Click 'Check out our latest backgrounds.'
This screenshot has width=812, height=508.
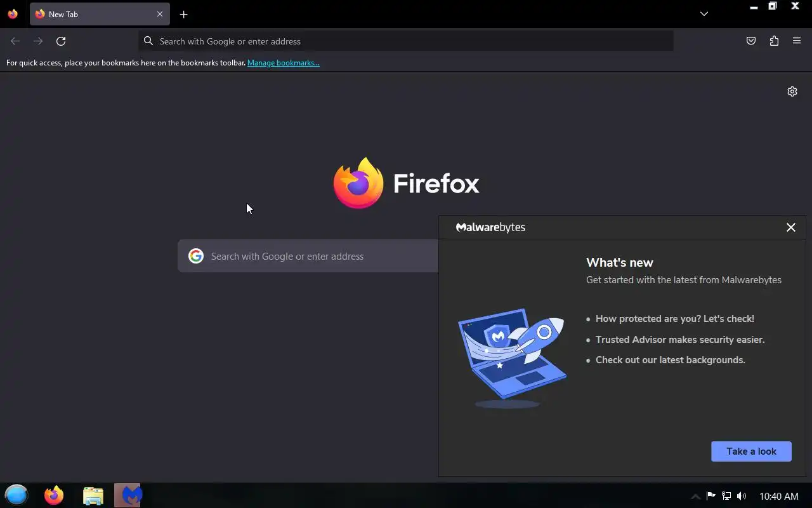coord(671,360)
